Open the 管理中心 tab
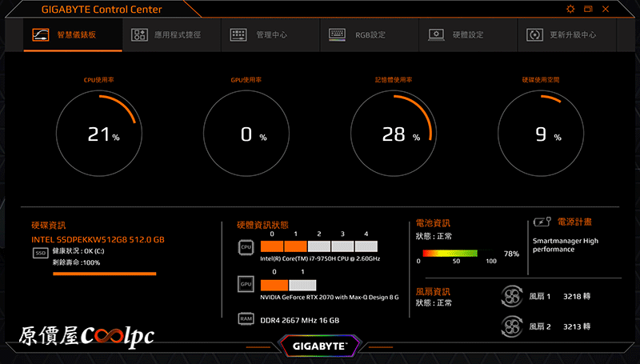 [x=270, y=35]
